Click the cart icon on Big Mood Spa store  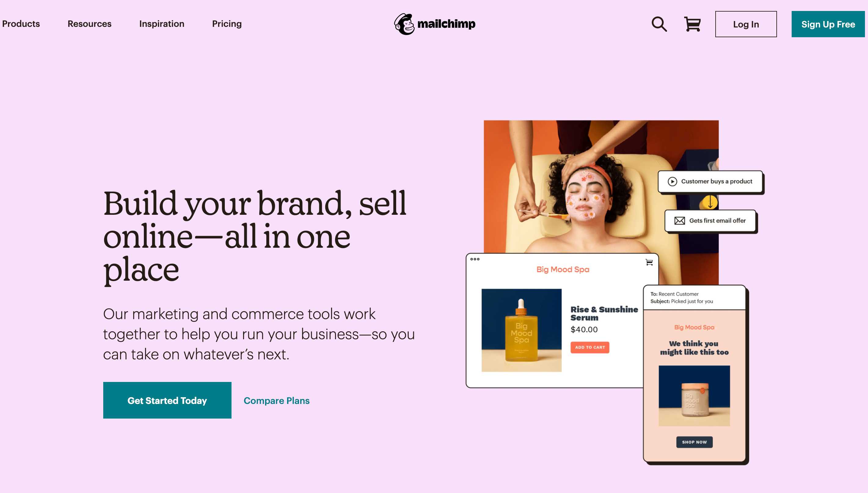tap(649, 263)
